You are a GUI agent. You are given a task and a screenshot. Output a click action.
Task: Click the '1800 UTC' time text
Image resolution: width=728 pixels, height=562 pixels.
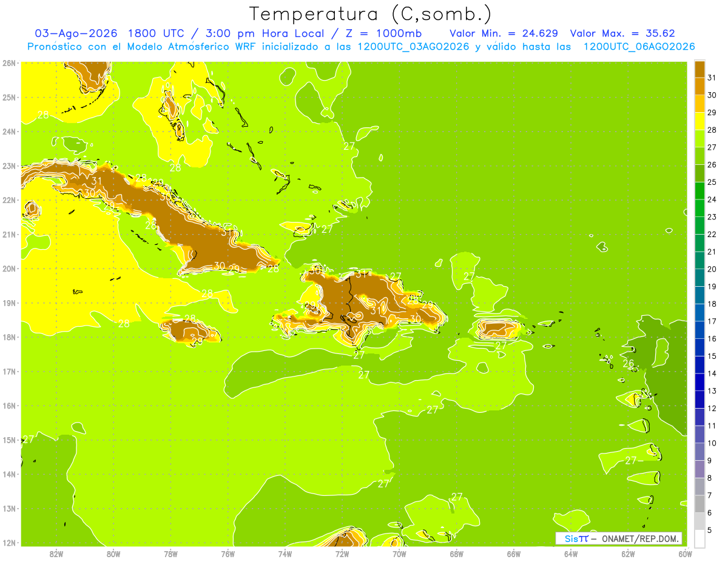pyautogui.click(x=157, y=33)
